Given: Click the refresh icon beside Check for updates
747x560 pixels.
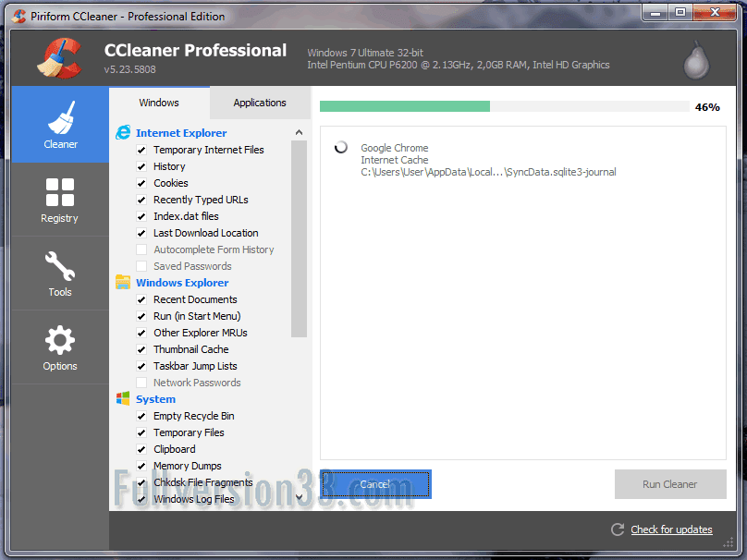Looking at the screenshot, I should coord(618,530).
